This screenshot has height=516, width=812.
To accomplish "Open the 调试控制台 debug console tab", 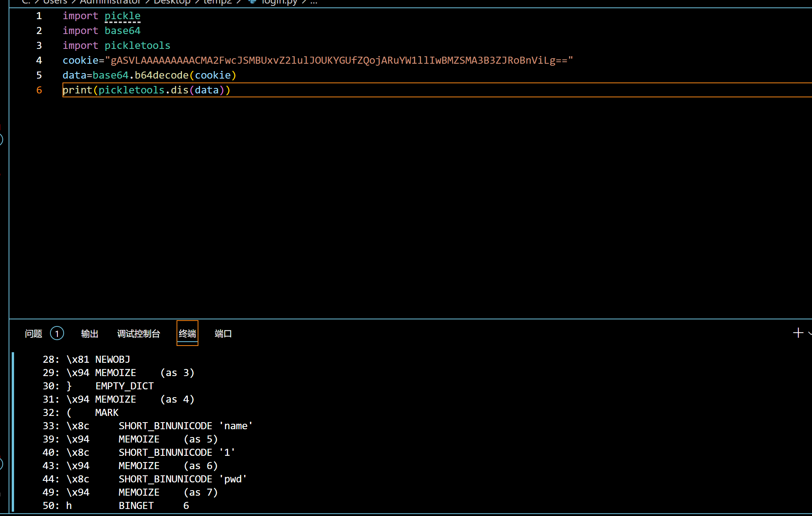I will click(x=139, y=333).
